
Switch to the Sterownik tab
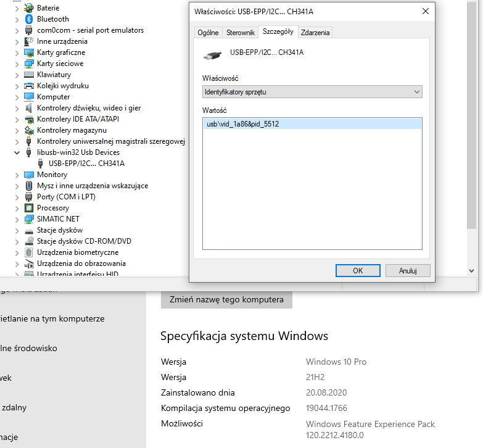coord(240,33)
